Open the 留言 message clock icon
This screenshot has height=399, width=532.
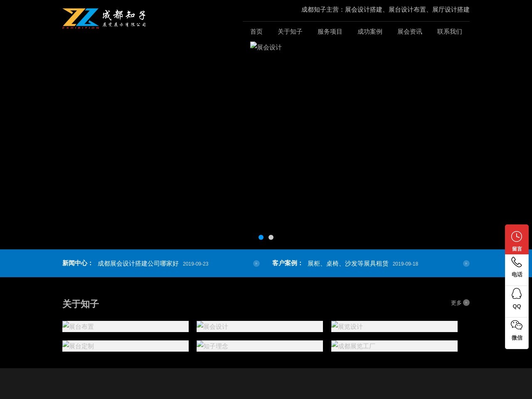tap(517, 236)
